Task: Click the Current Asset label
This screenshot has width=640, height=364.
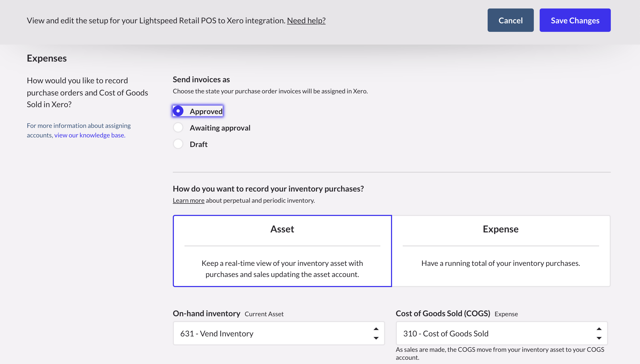Action: pos(264,314)
